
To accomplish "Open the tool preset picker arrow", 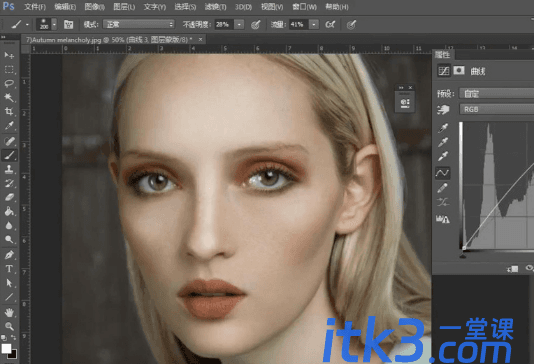I will tap(27, 25).
